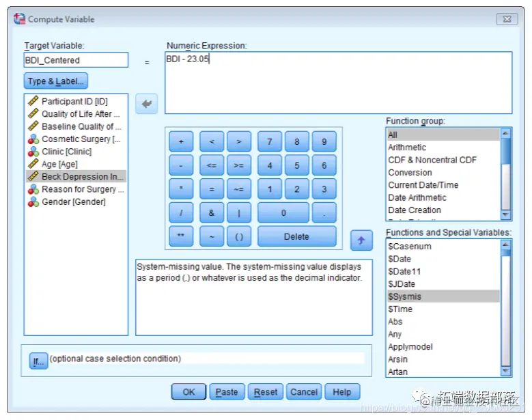The width and height of the screenshot is (532, 420).
Task: Select Gender [Gender] variable
Action: coord(76,201)
